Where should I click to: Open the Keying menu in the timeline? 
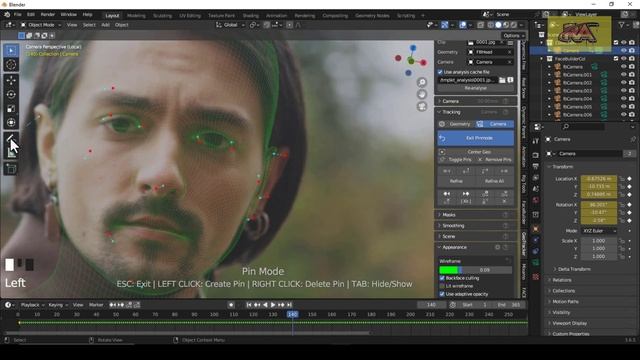57,305
